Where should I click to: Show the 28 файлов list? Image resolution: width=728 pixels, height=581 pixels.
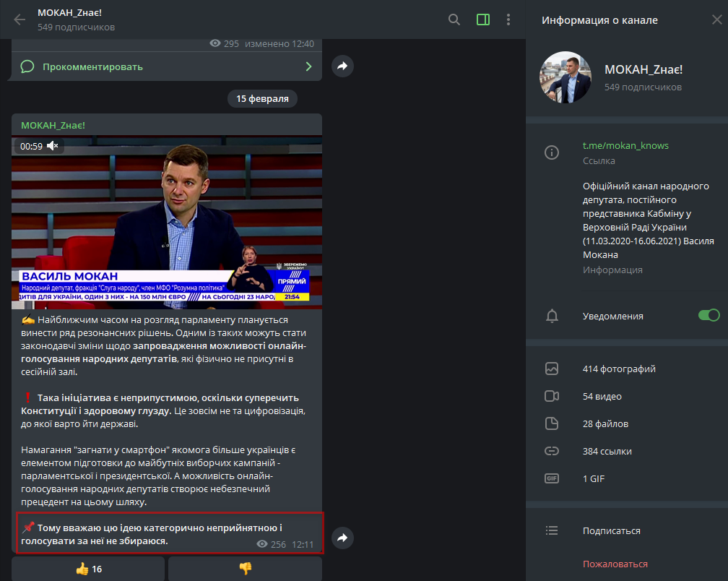pos(605,423)
